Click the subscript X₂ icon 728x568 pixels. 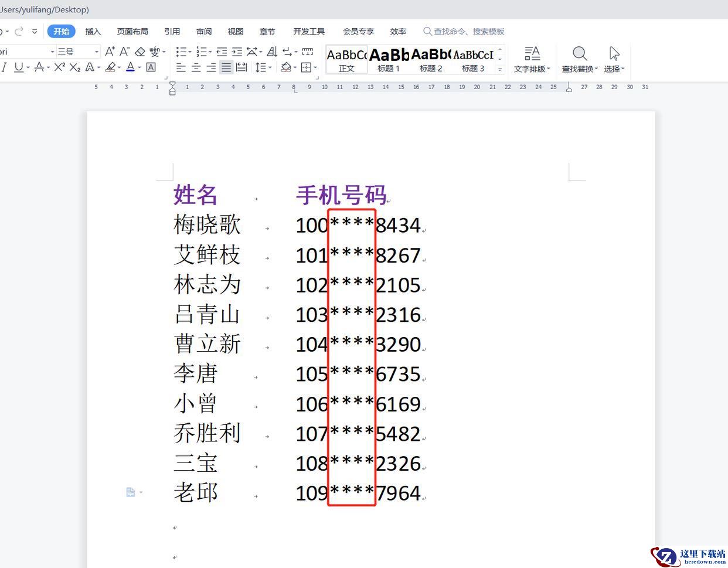point(74,67)
